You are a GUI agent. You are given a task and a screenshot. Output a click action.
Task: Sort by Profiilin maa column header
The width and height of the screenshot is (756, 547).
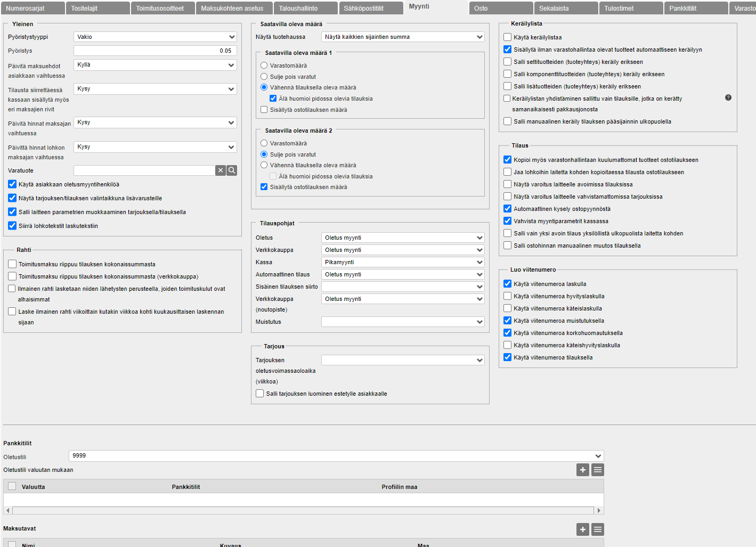point(400,487)
